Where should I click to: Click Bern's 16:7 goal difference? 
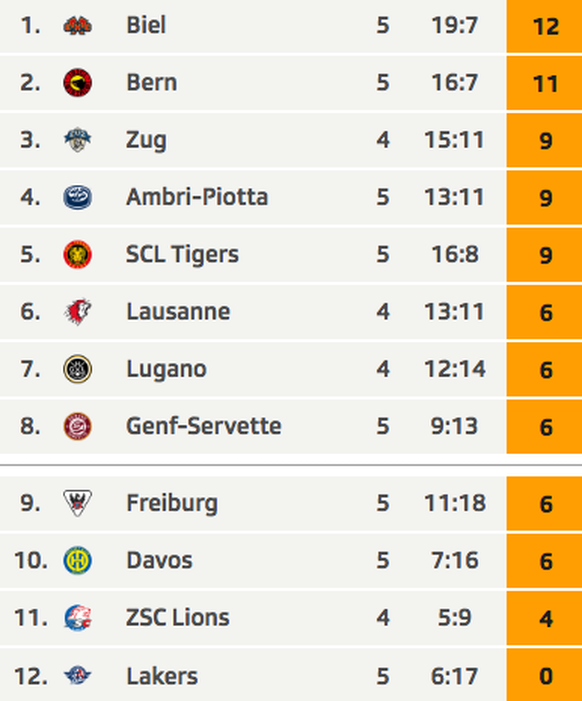455,83
